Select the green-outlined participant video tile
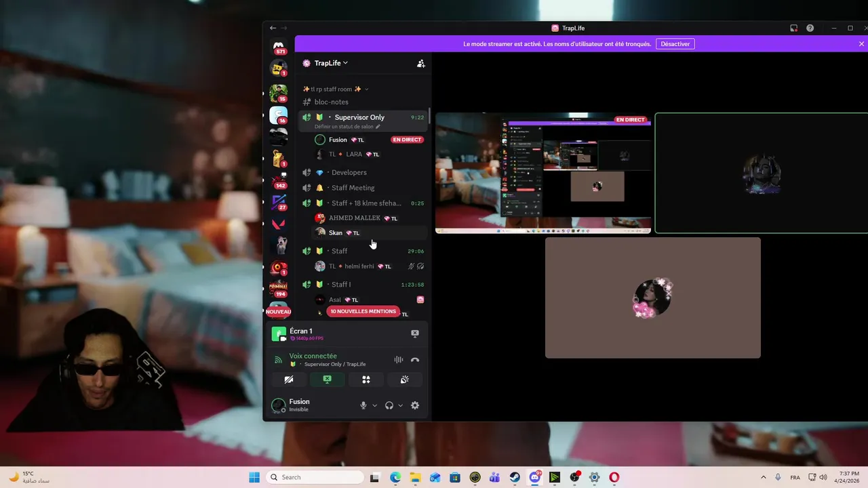This screenshot has height=488, width=868. (x=762, y=173)
